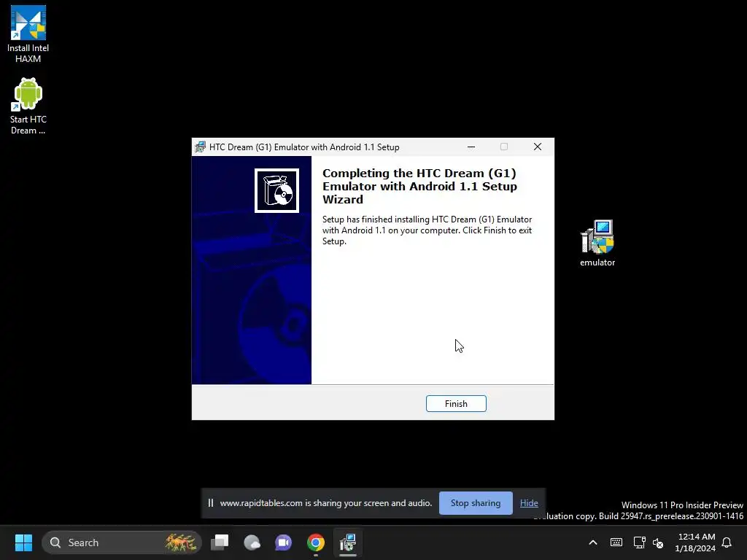Select the emulator installer desktop icon
747x560 pixels.
click(597, 243)
